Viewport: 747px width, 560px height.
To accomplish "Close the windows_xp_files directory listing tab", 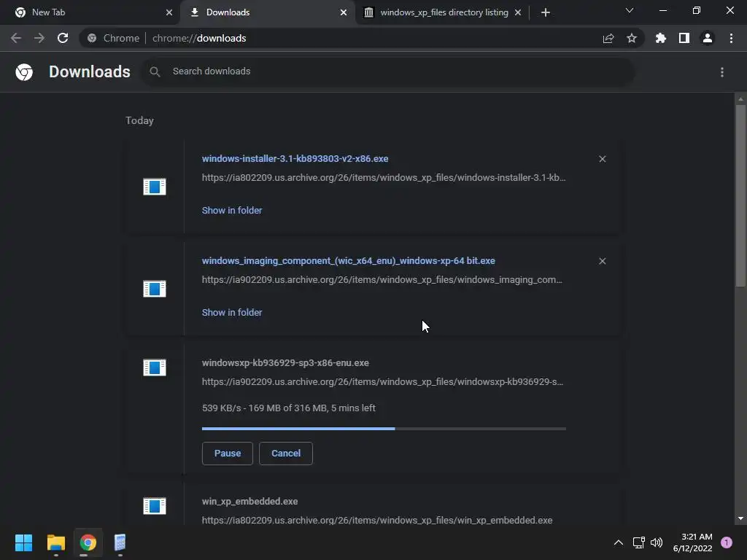I will (518, 12).
